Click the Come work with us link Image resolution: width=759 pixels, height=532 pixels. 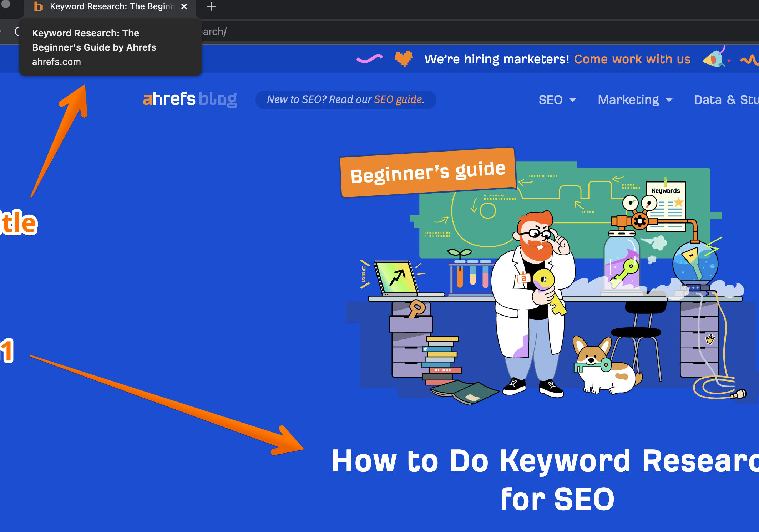coord(632,59)
